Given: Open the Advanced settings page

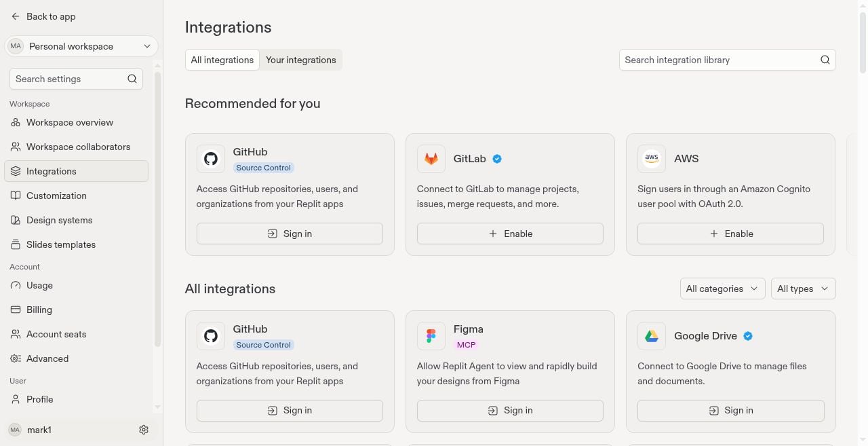Looking at the screenshot, I should pyautogui.click(x=76, y=358).
